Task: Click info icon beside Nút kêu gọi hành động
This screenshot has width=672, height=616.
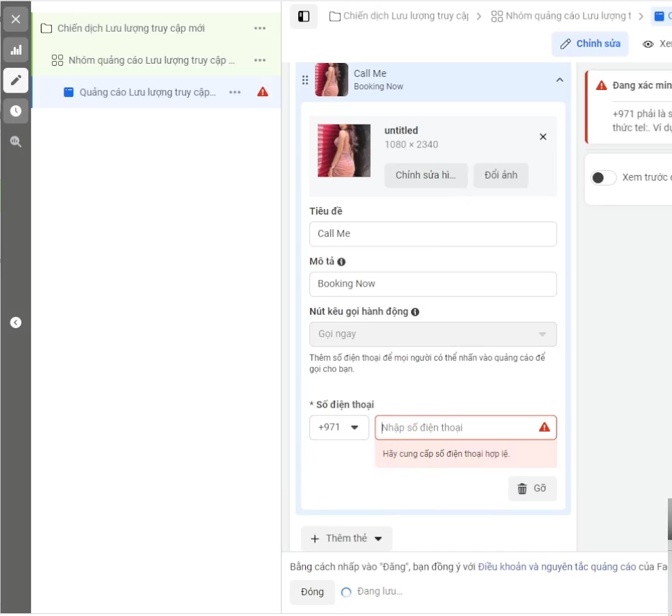Action: [x=415, y=312]
